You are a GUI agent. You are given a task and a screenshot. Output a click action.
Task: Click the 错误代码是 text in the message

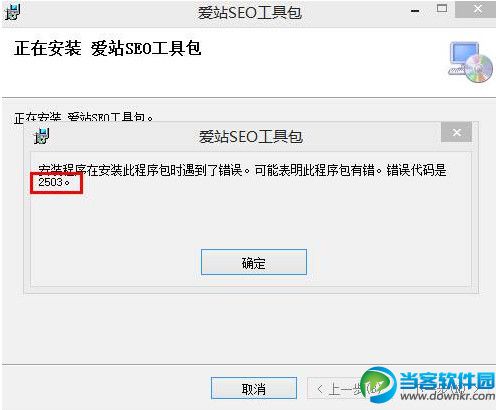pos(416,170)
